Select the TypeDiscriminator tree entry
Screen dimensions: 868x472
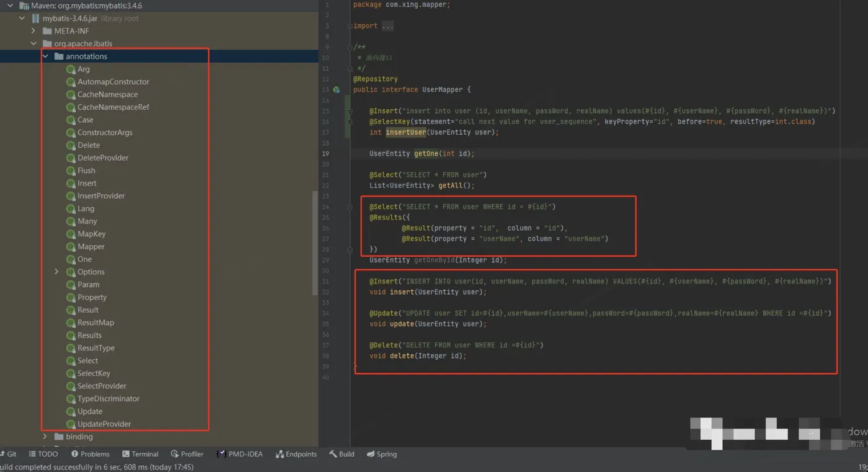coord(108,399)
